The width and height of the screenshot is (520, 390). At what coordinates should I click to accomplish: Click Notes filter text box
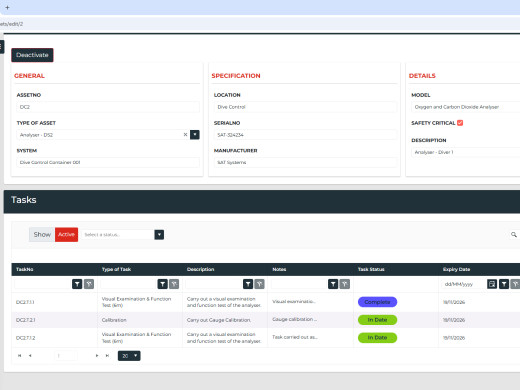299,284
